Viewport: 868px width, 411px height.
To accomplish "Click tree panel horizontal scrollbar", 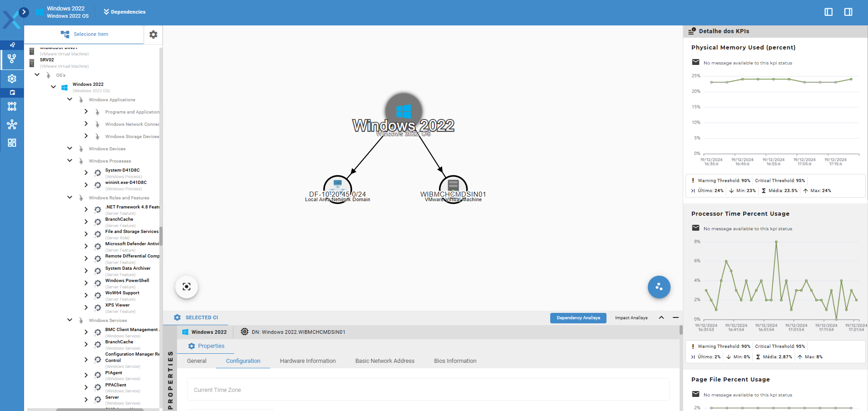I will (100, 410).
